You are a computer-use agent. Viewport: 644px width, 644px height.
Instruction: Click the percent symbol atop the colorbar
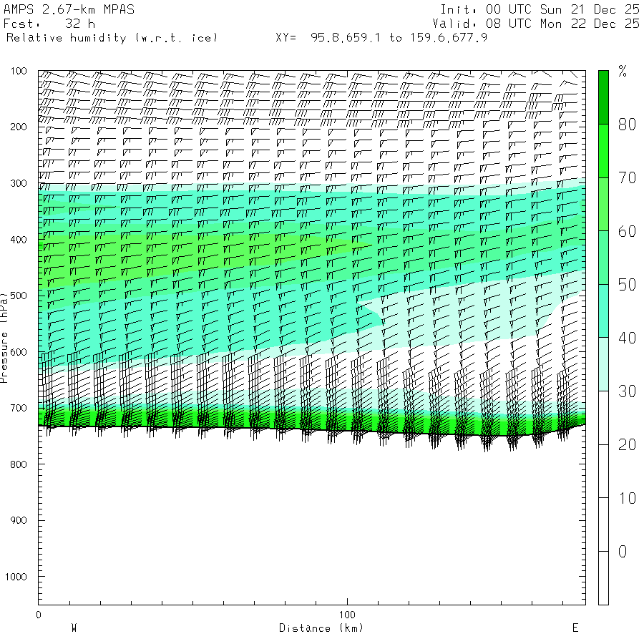pos(623,71)
